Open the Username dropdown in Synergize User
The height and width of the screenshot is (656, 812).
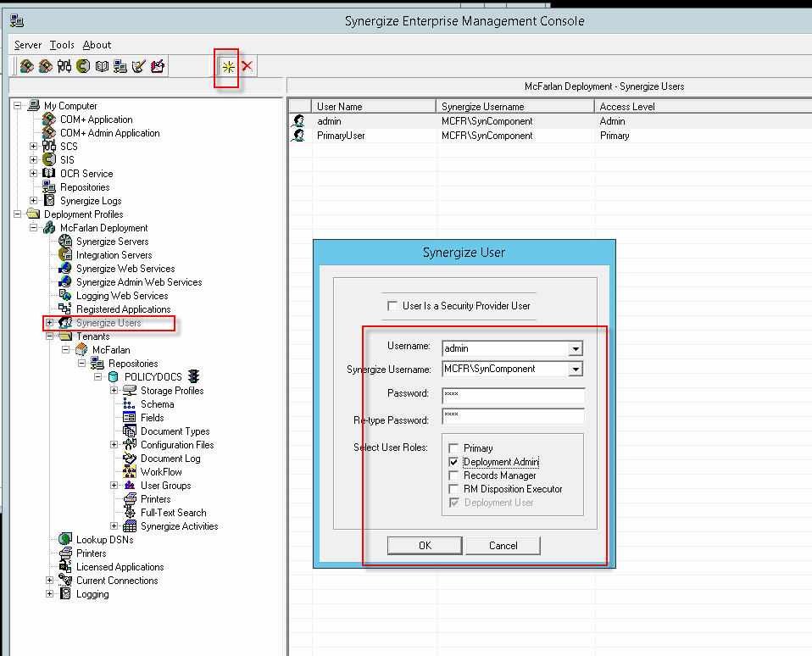pyautogui.click(x=576, y=348)
